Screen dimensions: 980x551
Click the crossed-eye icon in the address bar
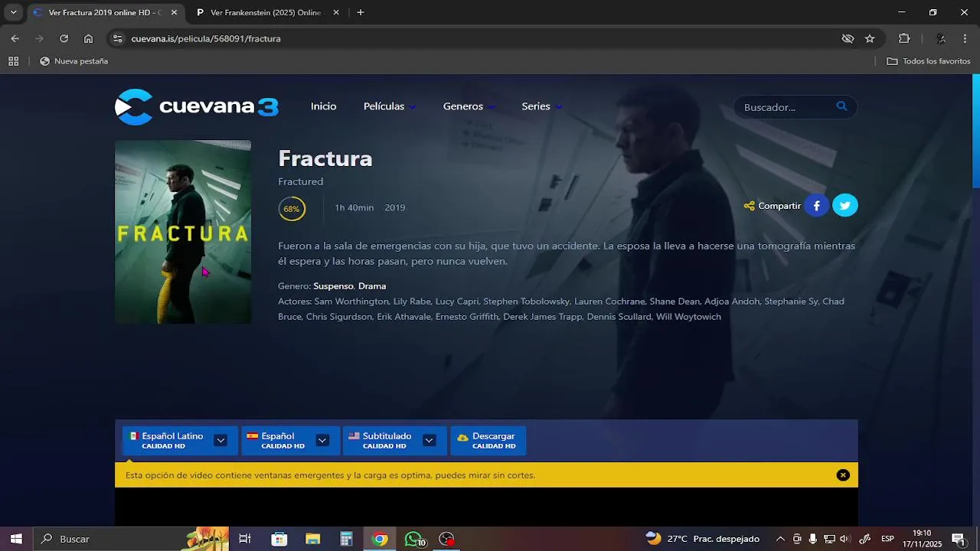[x=848, y=38]
